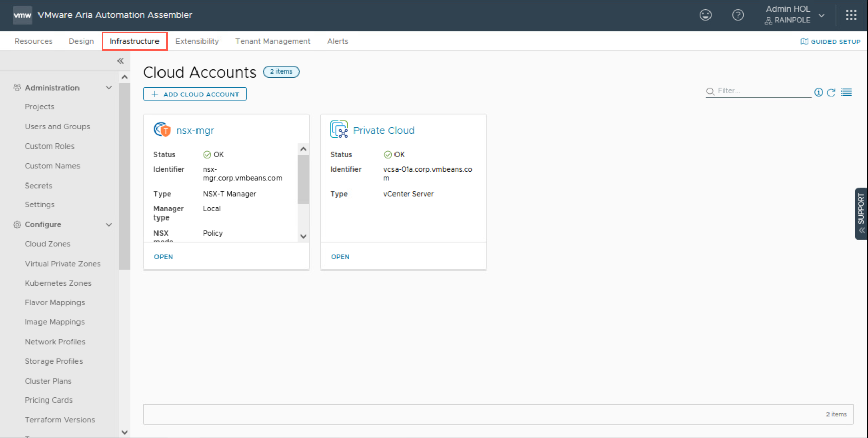Viewport: 868px width, 438px height.
Task: Click the refresh icon beside the filter
Action: [x=831, y=92]
